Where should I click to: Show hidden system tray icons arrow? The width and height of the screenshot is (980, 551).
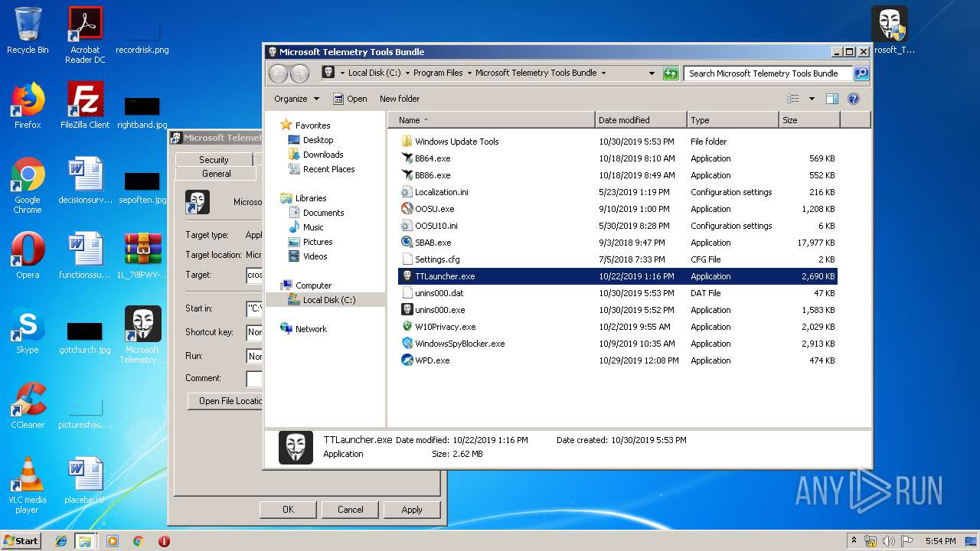point(854,541)
